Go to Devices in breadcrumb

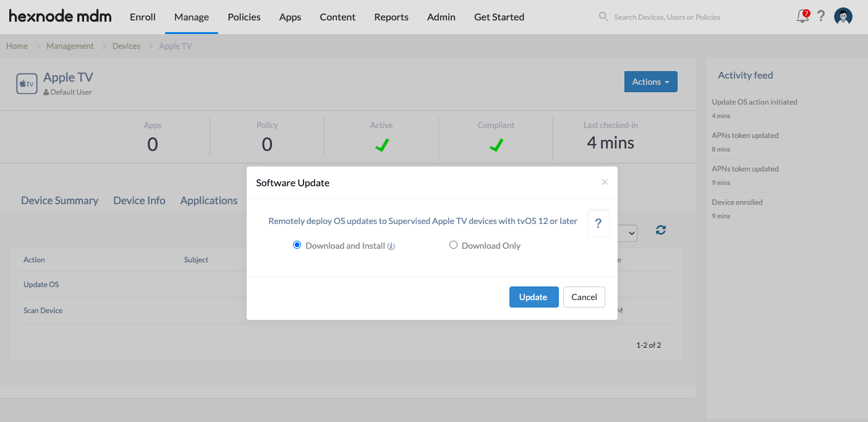(126, 46)
